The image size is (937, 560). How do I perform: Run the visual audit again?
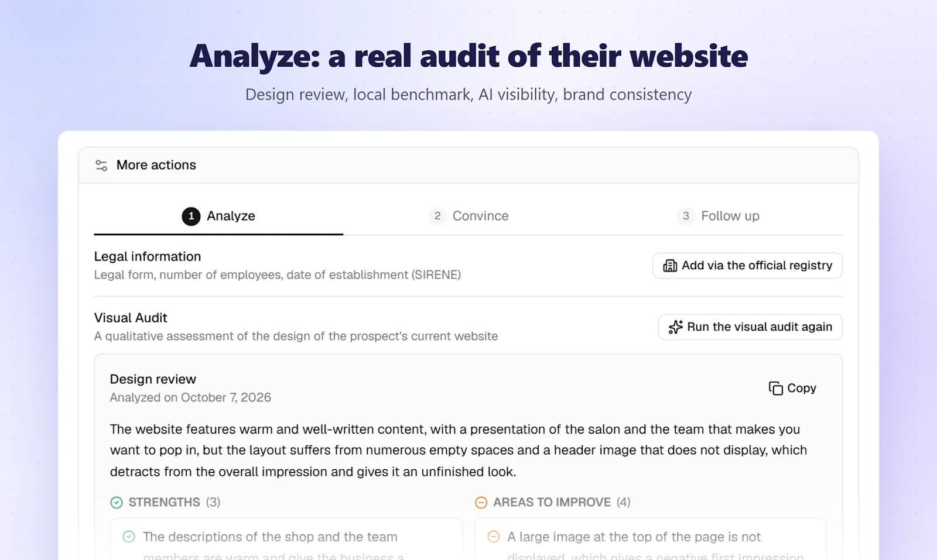click(750, 327)
